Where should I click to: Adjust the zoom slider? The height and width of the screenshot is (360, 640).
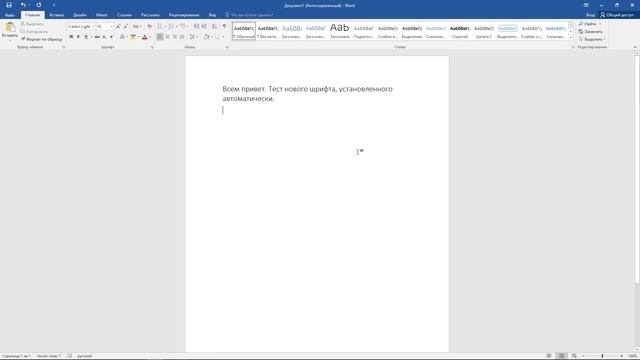coord(602,356)
